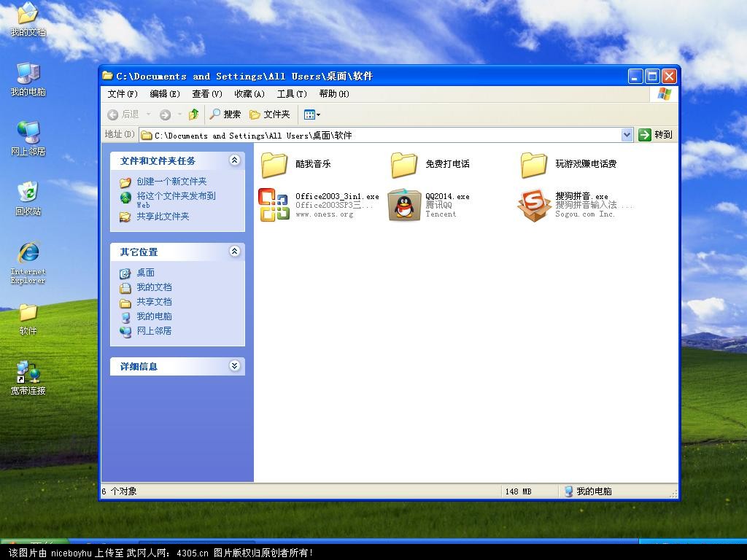Image resolution: width=747 pixels, height=560 pixels.
Task: Click the 创建一个新文件夹 folder icon
Action: [125, 182]
